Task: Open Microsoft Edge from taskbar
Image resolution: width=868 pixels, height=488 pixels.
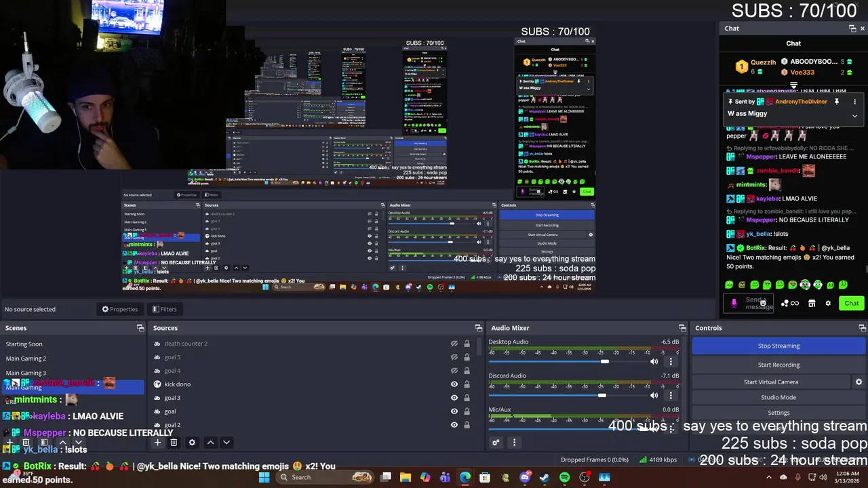Action: pos(465,478)
